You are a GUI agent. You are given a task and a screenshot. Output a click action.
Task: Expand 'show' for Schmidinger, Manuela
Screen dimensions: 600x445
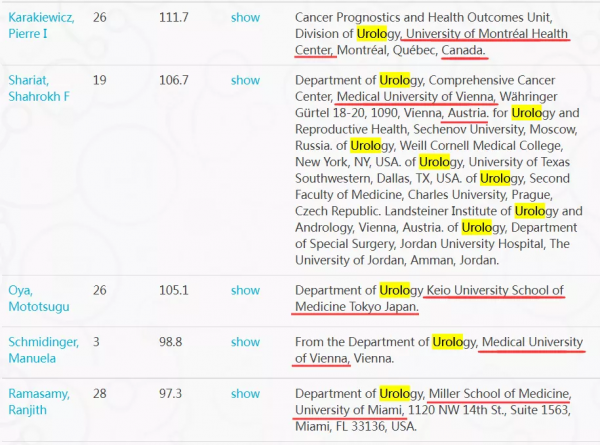pyautogui.click(x=245, y=342)
